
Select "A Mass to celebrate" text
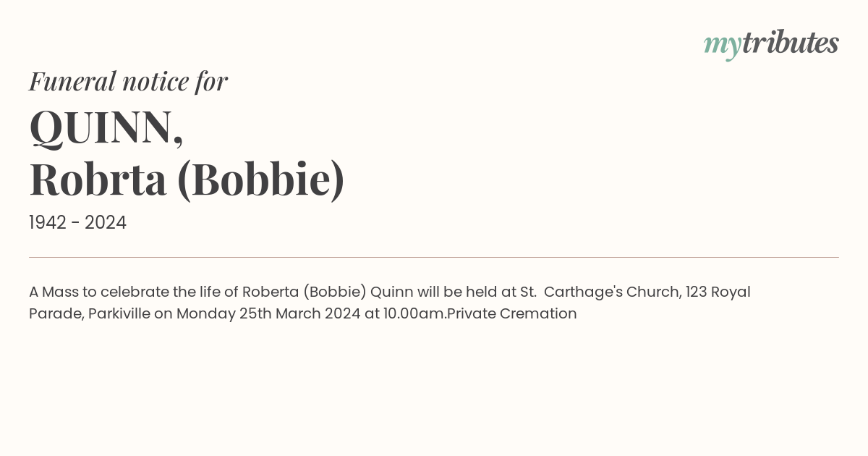(94, 292)
